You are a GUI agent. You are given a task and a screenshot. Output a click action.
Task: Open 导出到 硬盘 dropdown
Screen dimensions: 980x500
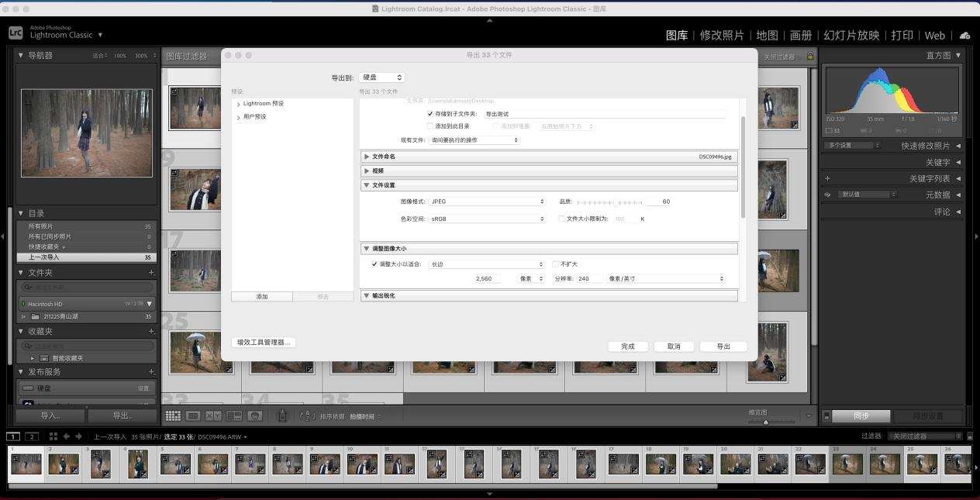point(381,78)
